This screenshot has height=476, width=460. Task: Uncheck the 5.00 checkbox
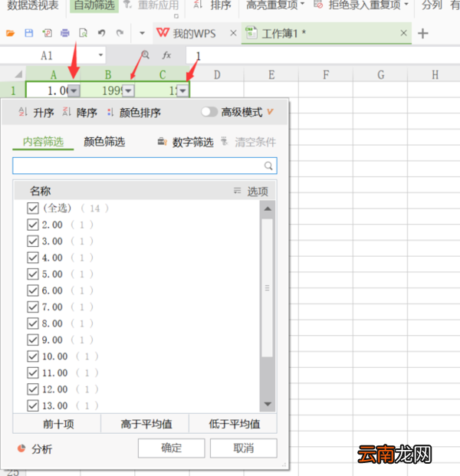[32, 274]
